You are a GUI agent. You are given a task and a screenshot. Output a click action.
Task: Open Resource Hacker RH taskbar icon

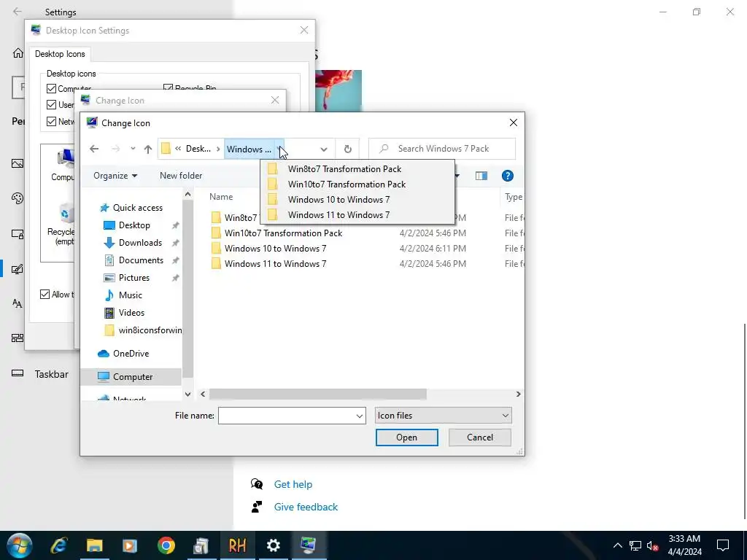(x=237, y=545)
